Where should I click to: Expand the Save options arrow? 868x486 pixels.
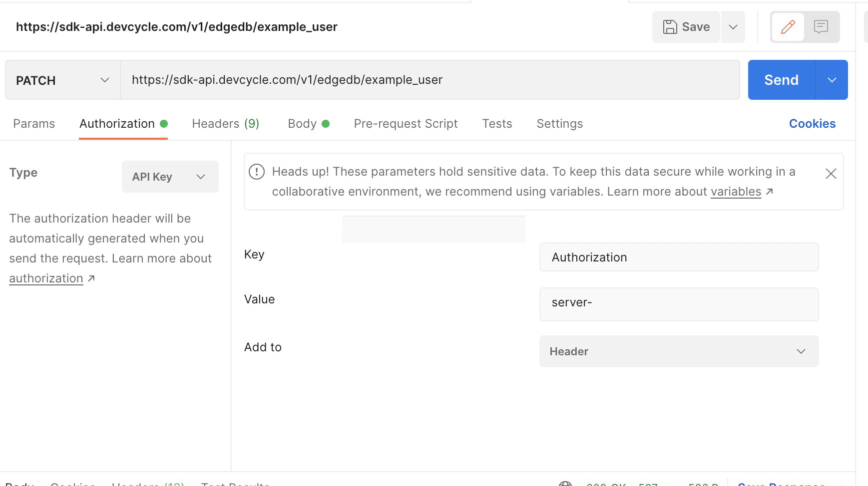tap(733, 27)
